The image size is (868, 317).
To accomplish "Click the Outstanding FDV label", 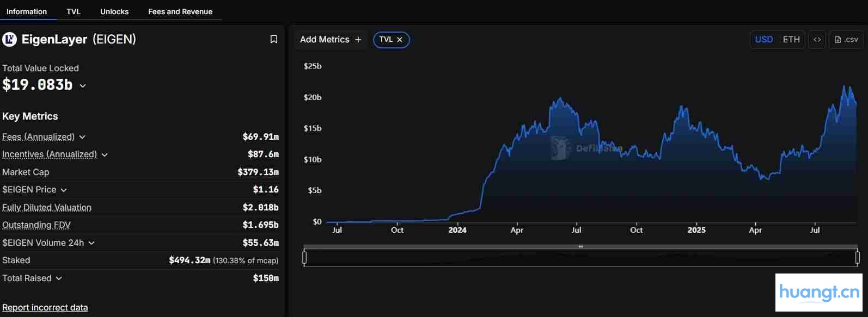I will pos(36,225).
